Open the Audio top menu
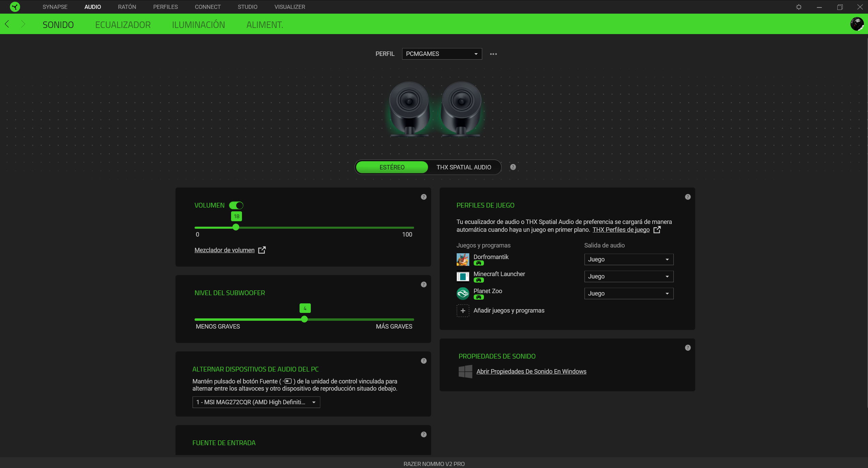868x468 pixels. tap(93, 7)
